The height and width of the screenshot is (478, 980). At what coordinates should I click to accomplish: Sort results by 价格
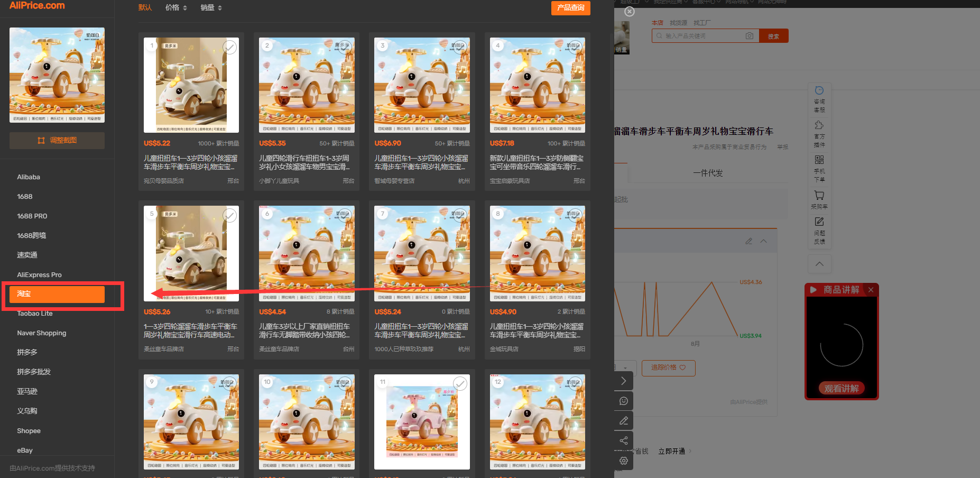pyautogui.click(x=176, y=8)
